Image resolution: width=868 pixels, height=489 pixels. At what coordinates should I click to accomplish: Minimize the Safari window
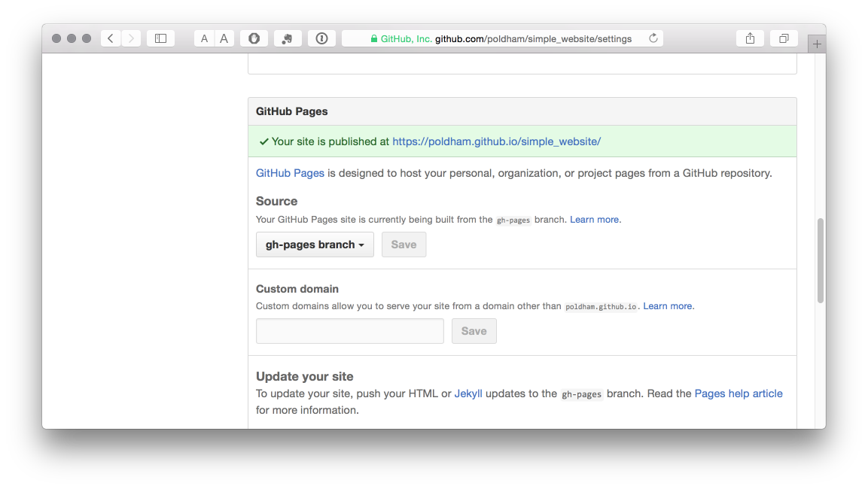pyautogui.click(x=72, y=38)
